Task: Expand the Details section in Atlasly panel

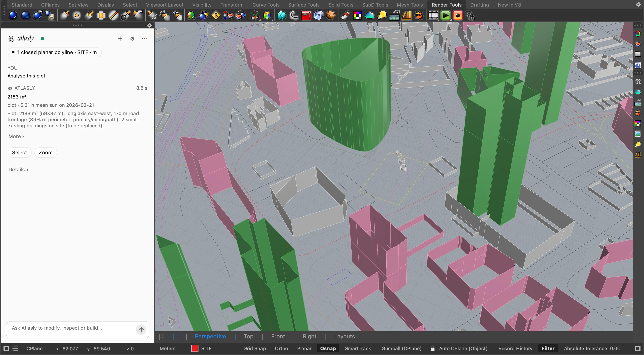Action: [x=18, y=170]
